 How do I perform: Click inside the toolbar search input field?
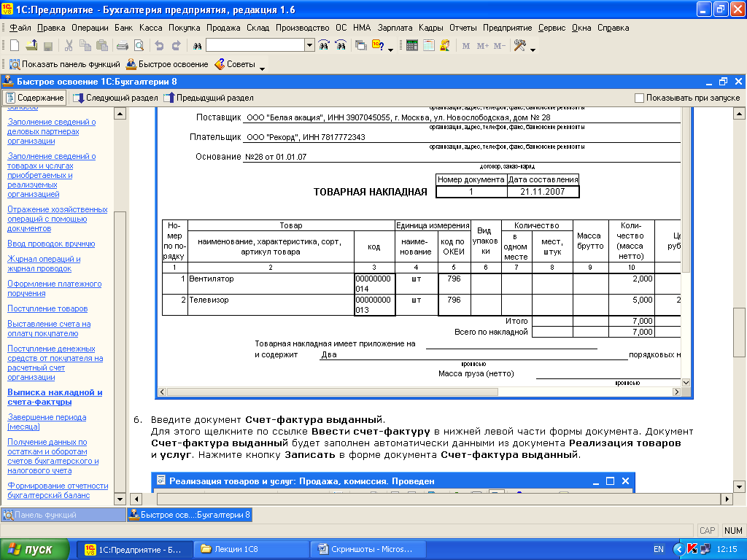[255, 45]
